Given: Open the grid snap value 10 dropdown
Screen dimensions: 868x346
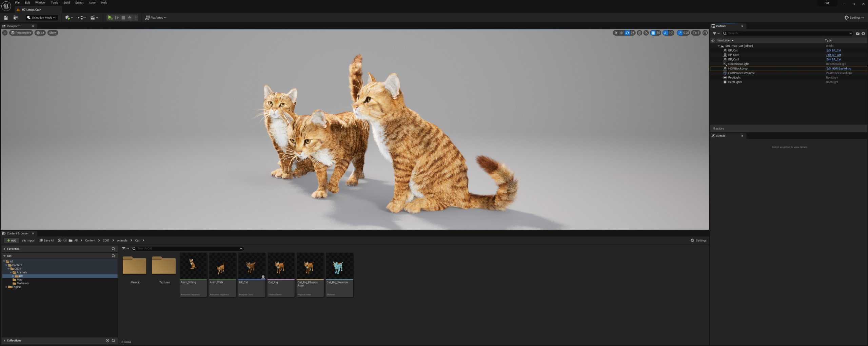Looking at the screenshot, I should tap(658, 33).
